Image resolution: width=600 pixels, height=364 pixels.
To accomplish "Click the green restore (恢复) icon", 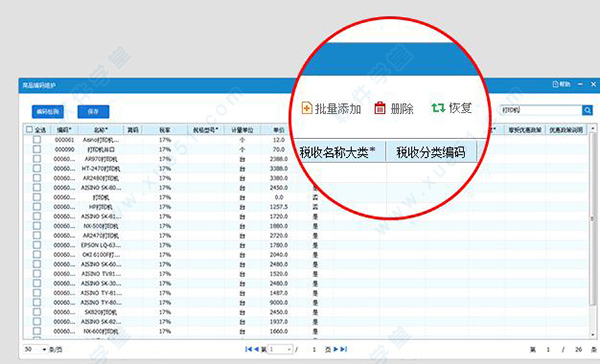I will pyautogui.click(x=438, y=108).
